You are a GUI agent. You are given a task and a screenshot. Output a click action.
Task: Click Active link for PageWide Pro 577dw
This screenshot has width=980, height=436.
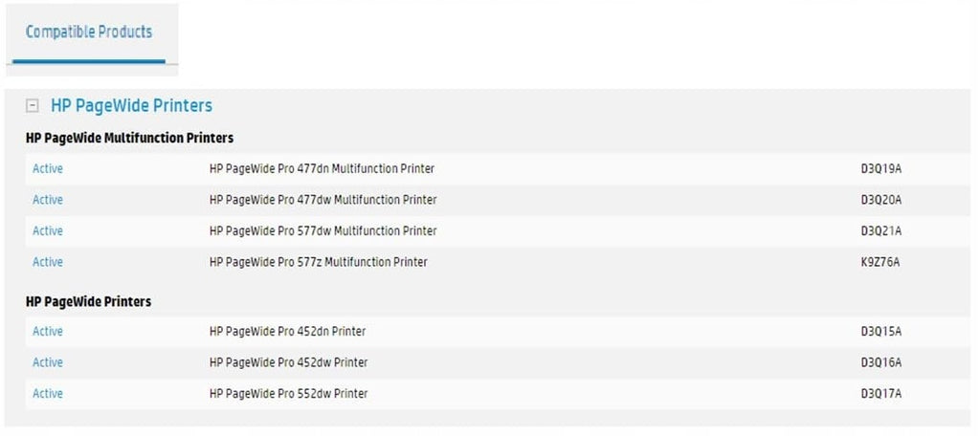click(x=48, y=231)
